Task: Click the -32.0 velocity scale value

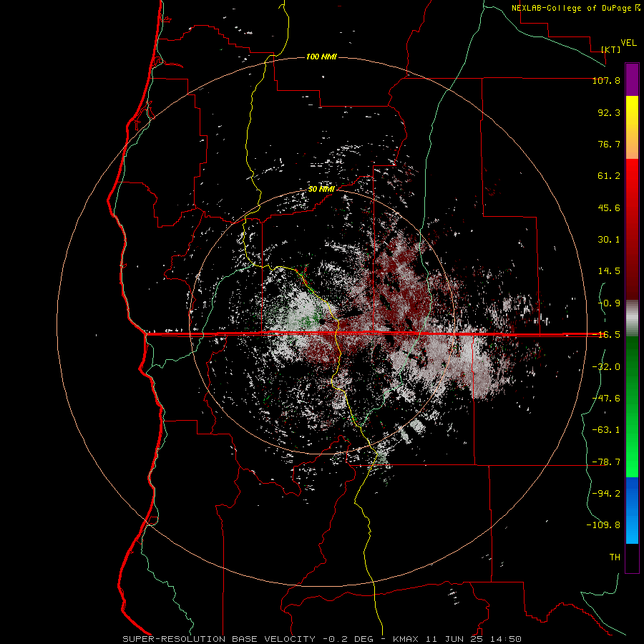Action: click(x=606, y=367)
